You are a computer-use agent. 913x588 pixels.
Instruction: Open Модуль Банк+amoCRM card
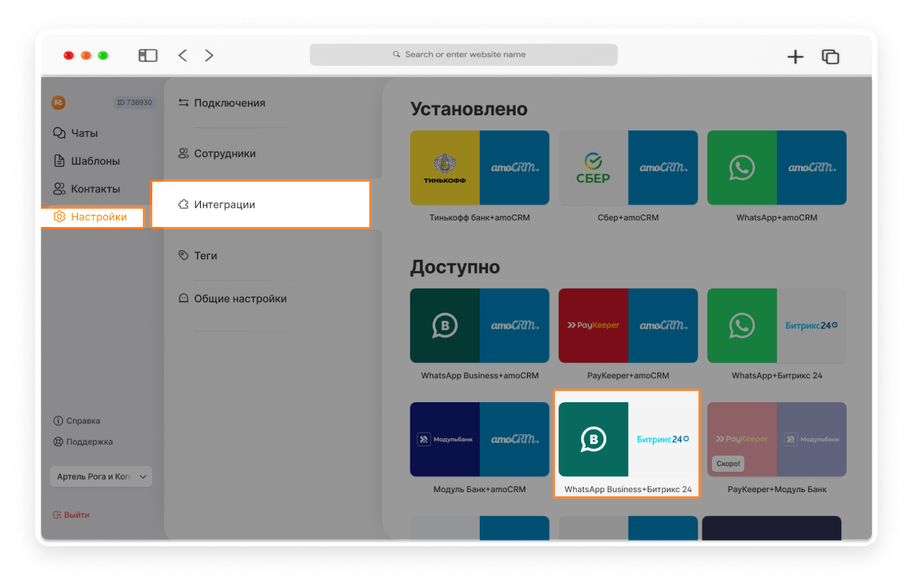tap(480, 439)
